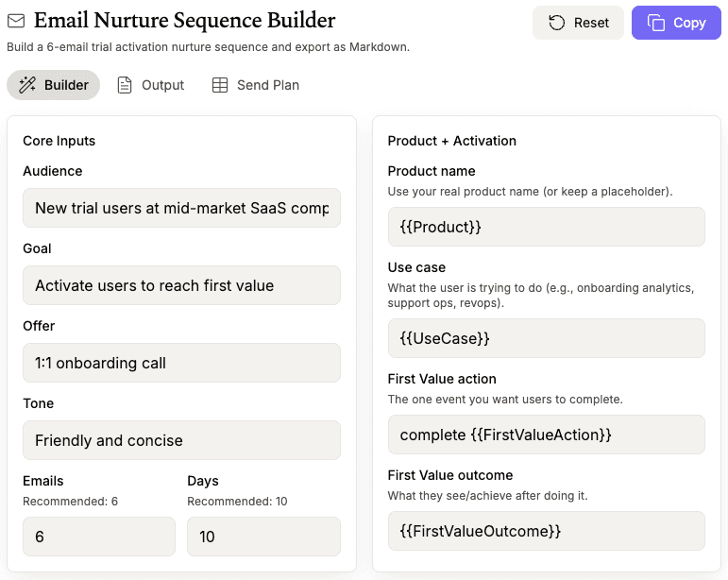Viewport: 728px width, 580px height.
Task: Click the envelope icon beside the title
Action: (16, 21)
